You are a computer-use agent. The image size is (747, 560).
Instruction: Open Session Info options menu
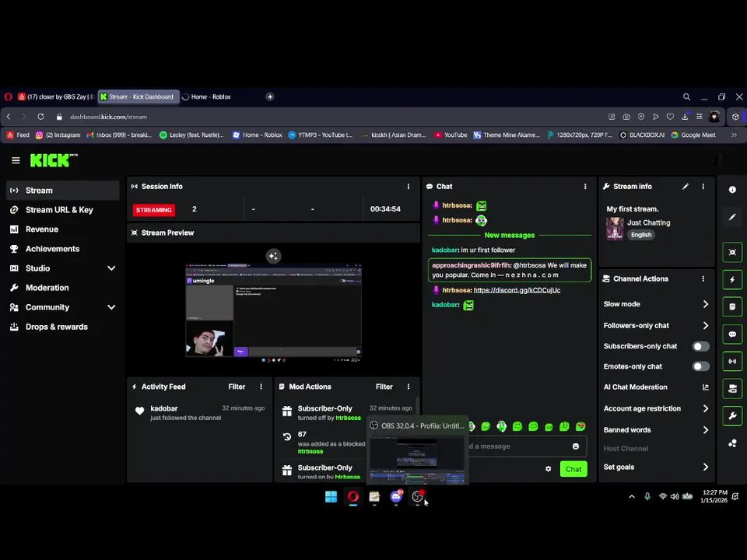pyautogui.click(x=409, y=187)
